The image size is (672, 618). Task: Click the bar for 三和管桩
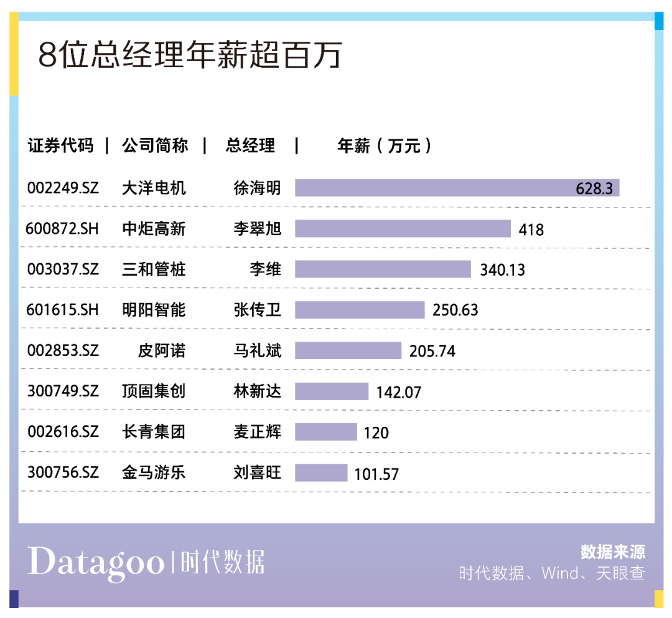pos(383,269)
